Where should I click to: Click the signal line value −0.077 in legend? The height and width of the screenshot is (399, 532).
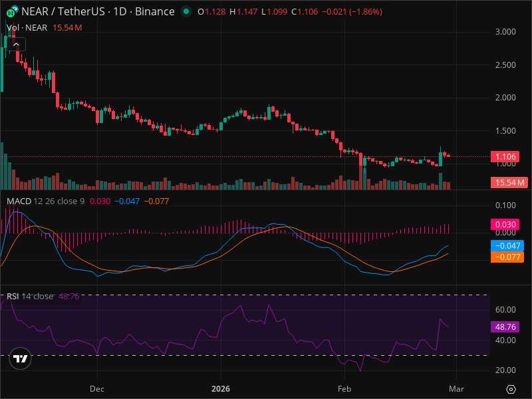(x=156, y=201)
